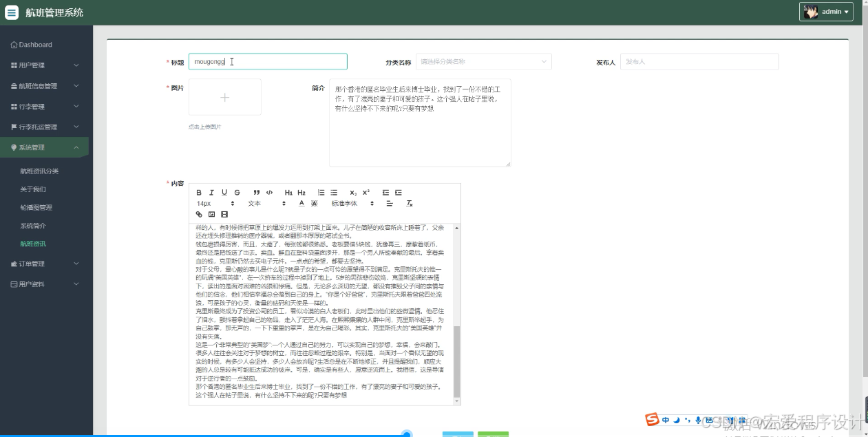
Task: Insert an image into the editor
Action: click(x=212, y=215)
